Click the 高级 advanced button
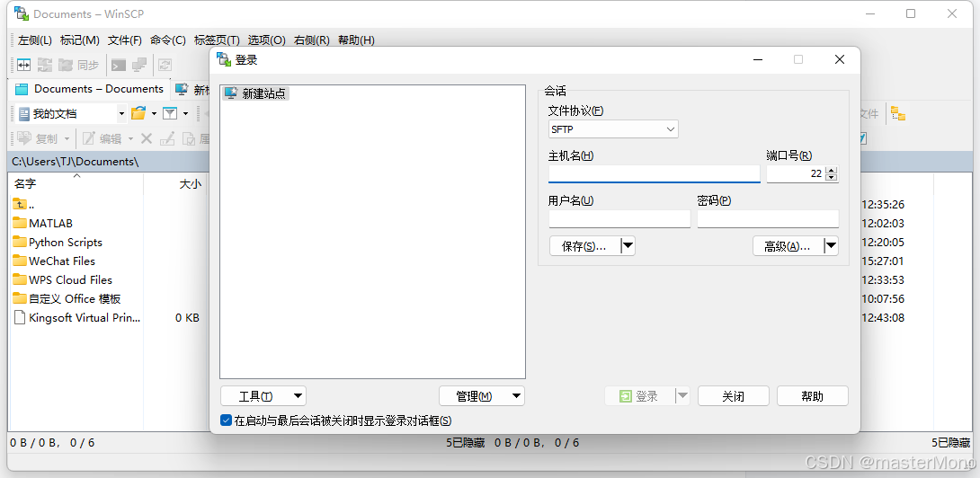The width and height of the screenshot is (980, 478). tap(788, 246)
